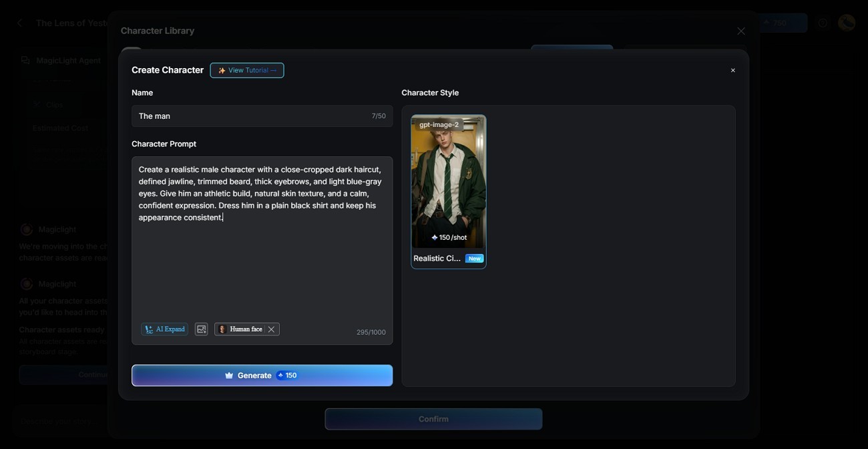
Task: Click the MagicLight Agent panel icon
Action: (x=25, y=60)
